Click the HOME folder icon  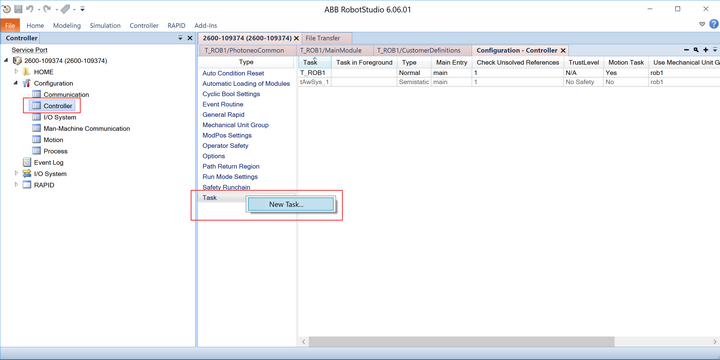(x=26, y=72)
